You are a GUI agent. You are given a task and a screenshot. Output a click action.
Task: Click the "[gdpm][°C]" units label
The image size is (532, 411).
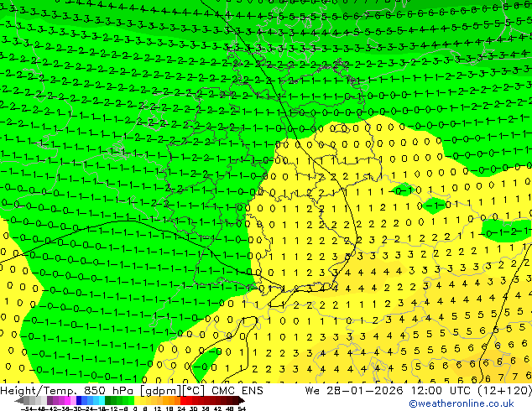coord(173,391)
